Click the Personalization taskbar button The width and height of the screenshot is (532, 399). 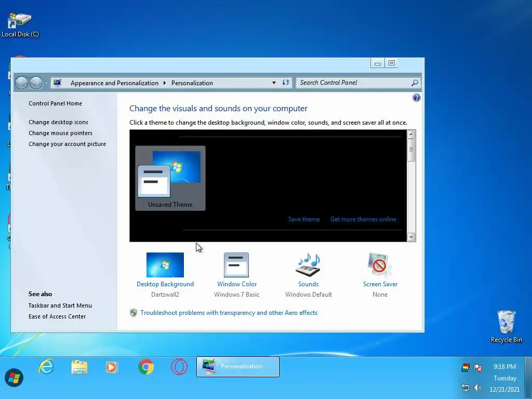(x=238, y=366)
